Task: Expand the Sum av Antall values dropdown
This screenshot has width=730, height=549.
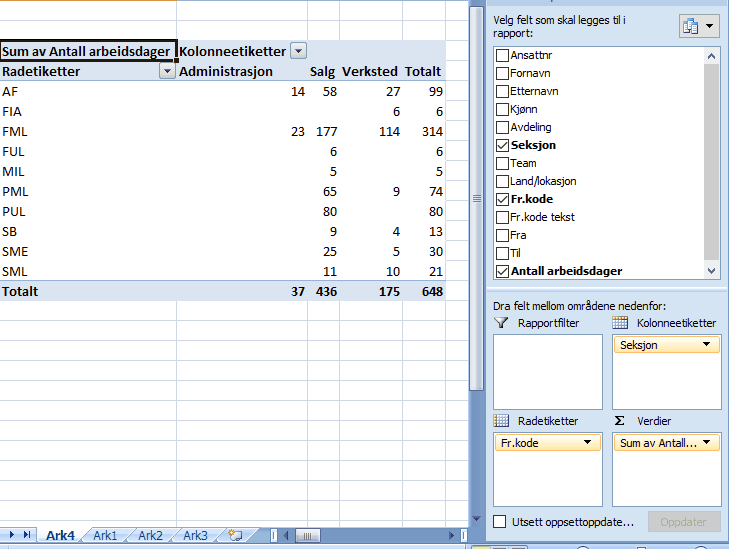Action: 706,442
